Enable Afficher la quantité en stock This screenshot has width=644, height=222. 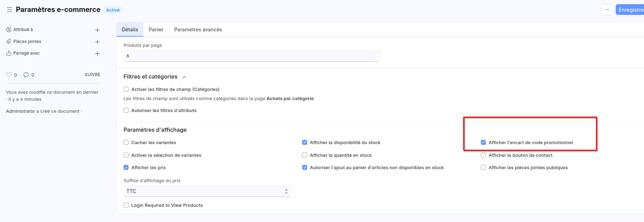tap(305, 155)
